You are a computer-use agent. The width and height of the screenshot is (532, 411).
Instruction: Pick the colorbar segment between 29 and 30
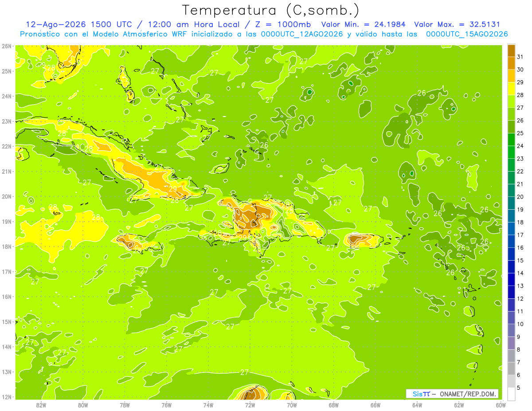(x=511, y=76)
